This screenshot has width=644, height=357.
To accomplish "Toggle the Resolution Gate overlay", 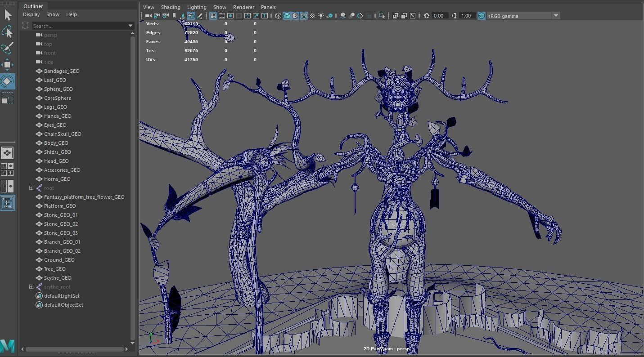I will pyautogui.click(x=230, y=16).
